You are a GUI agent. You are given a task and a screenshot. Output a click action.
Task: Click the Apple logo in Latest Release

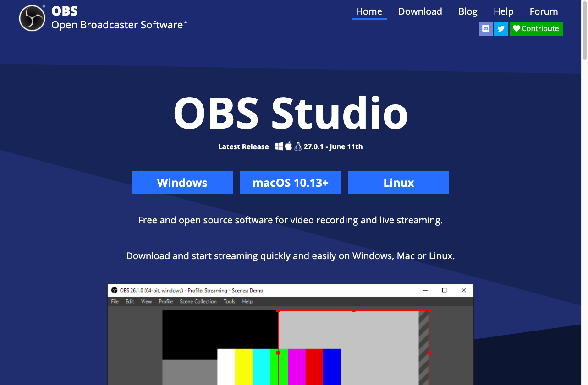pos(288,146)
